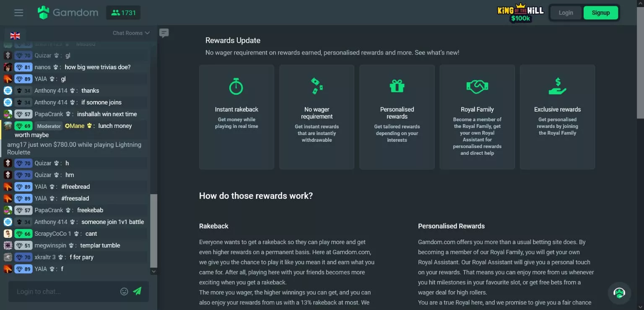Image resolution: width=644 pixels, height=310 pixels.
Task: Click the 'amg17 just won $780.00' notification
Action: tap(75, 148)
